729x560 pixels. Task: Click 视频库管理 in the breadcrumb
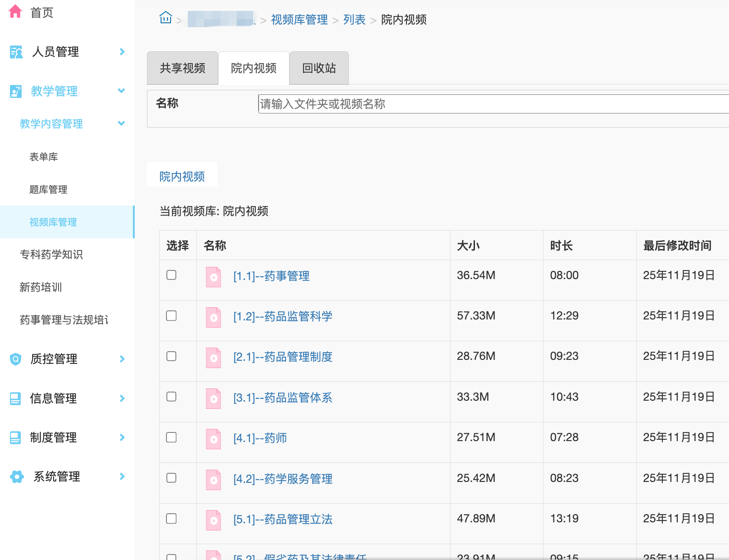coord(299,20)
